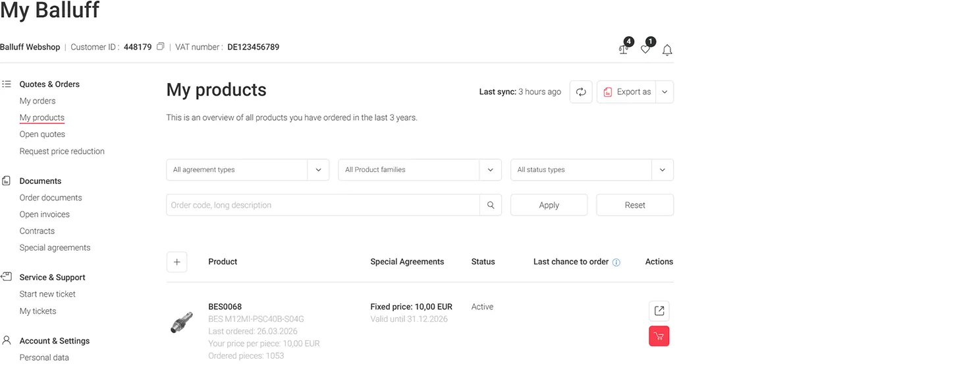The height and width of the screenshot is (391, 980).
Task: Open the product comparison scale icon
Action: (x=623, y=49)
